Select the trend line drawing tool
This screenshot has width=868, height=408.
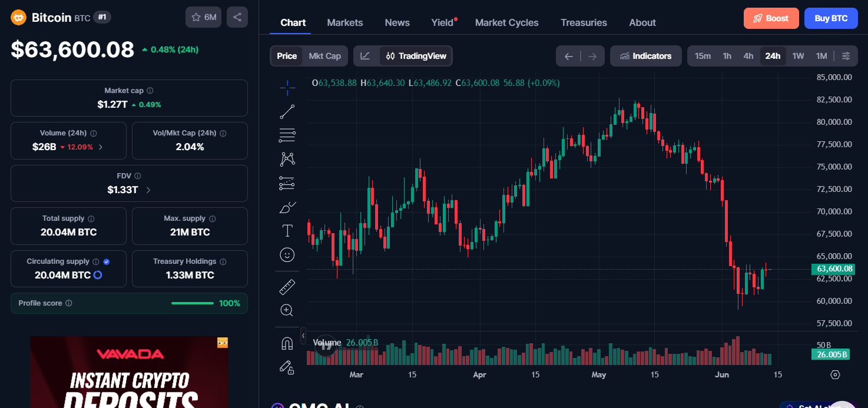point(287,111)
